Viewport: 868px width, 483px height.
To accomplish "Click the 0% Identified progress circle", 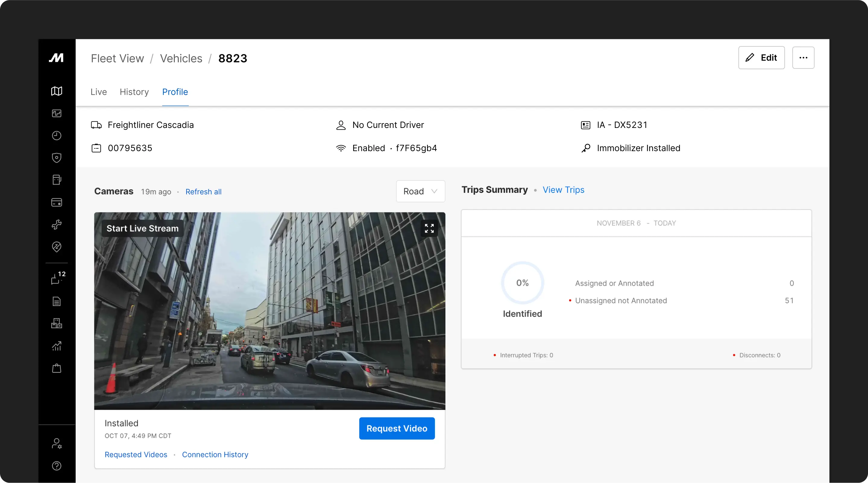I will click(x=522, y=283).
